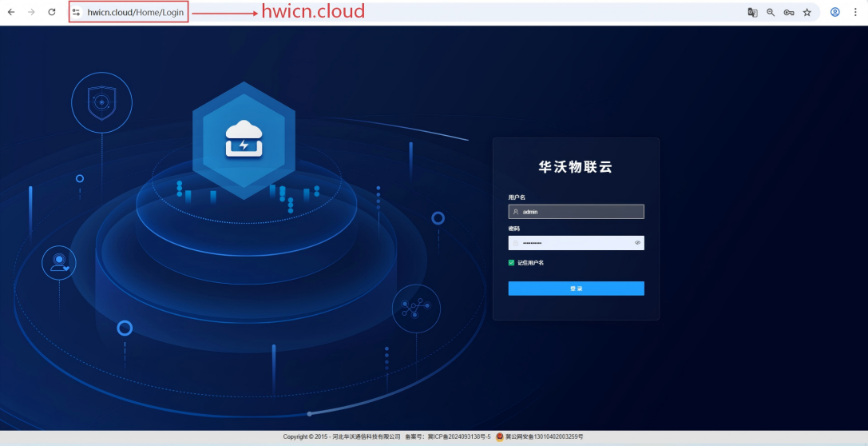Click the saved password key icon
The height and width of the screenshot is (446, 868).
[x=789, y=12]
